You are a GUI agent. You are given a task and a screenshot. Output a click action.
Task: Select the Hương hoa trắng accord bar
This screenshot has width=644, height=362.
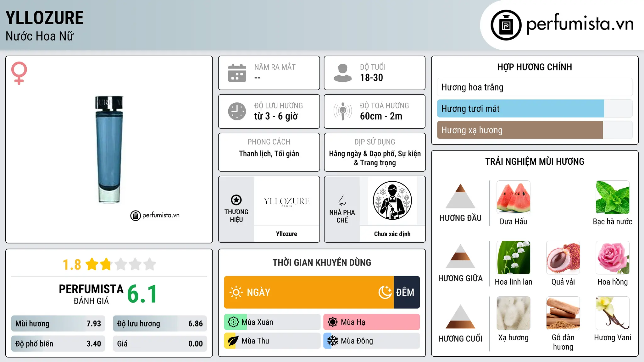point(535,87)
